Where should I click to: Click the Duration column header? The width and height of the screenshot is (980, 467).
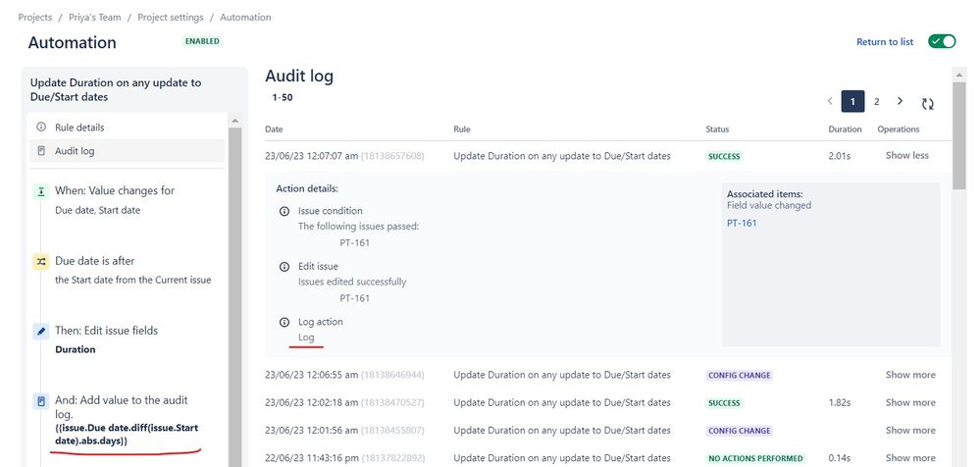[845, 130]
